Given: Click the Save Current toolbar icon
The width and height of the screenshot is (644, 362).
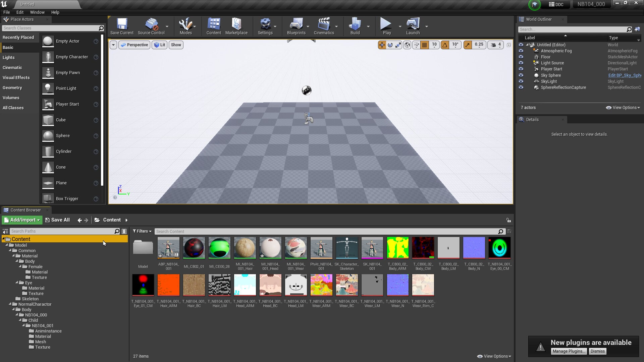Looking at the screenshot, I should point(122,26).
